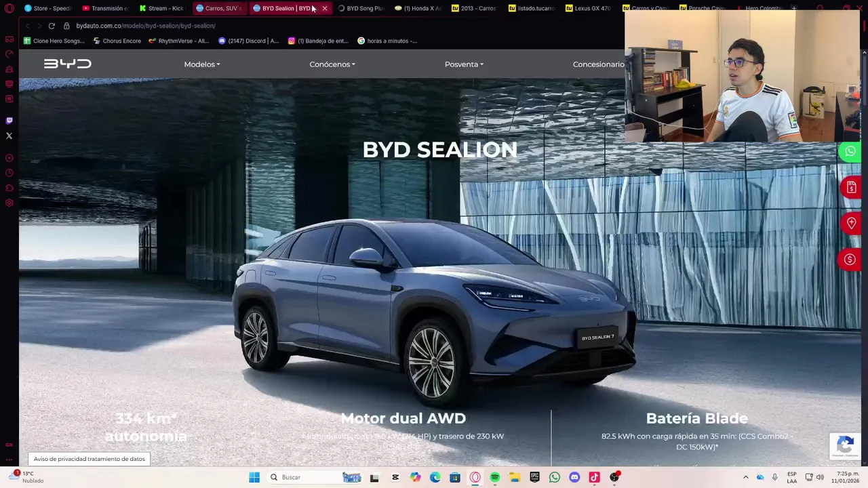This screenshot has width=868, height=488.
Task: Switch to the Honda X tab
Action: pos(418,8)
